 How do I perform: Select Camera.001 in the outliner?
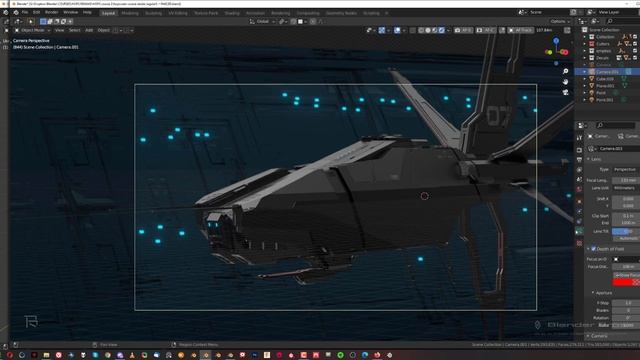click(607, 72)
